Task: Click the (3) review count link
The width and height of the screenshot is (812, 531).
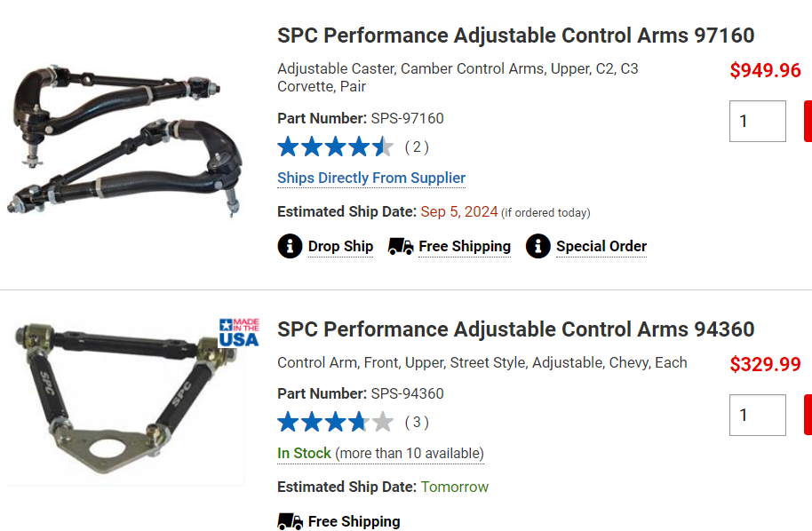Action: 416,422
